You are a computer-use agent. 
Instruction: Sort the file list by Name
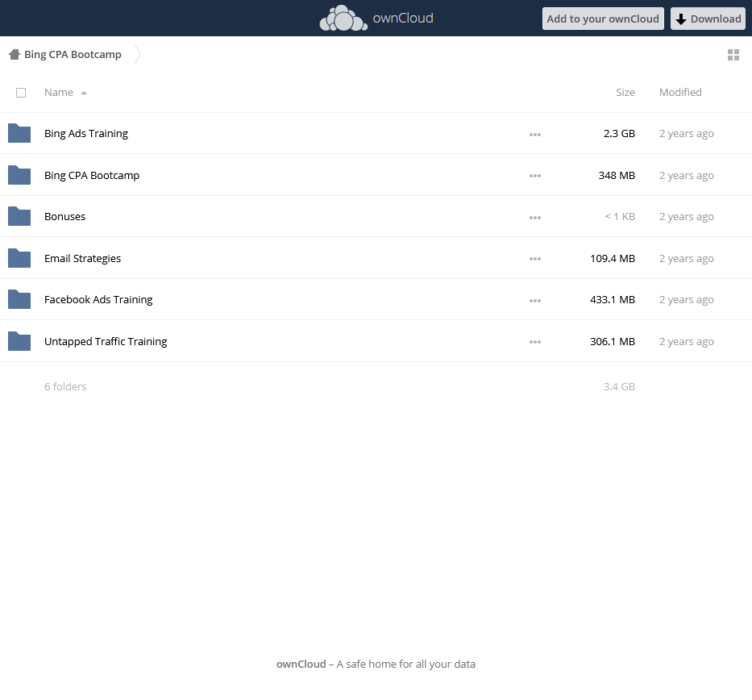click(59, 92)
